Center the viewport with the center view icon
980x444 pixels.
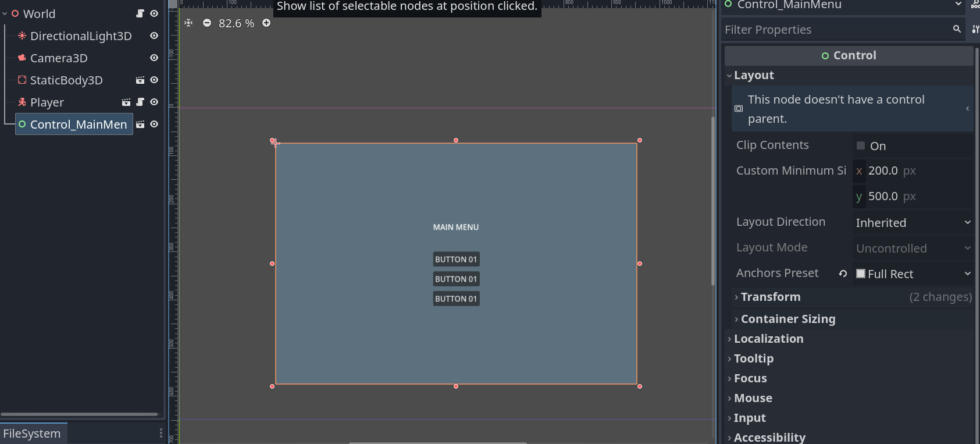point(188,23)
